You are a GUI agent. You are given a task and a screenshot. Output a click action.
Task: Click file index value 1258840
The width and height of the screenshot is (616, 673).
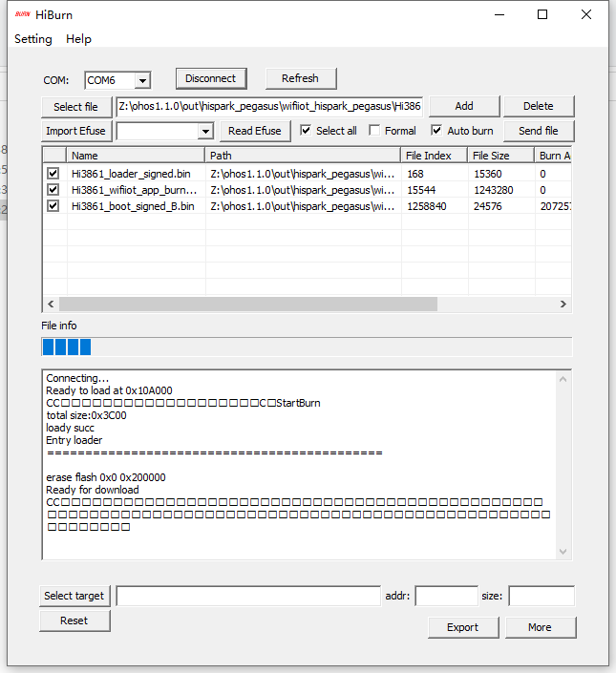(x=427, y=206)
